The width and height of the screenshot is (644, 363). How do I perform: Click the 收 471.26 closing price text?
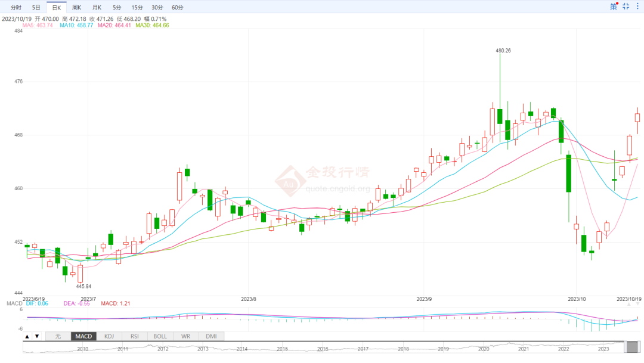(x=101, y=19)
